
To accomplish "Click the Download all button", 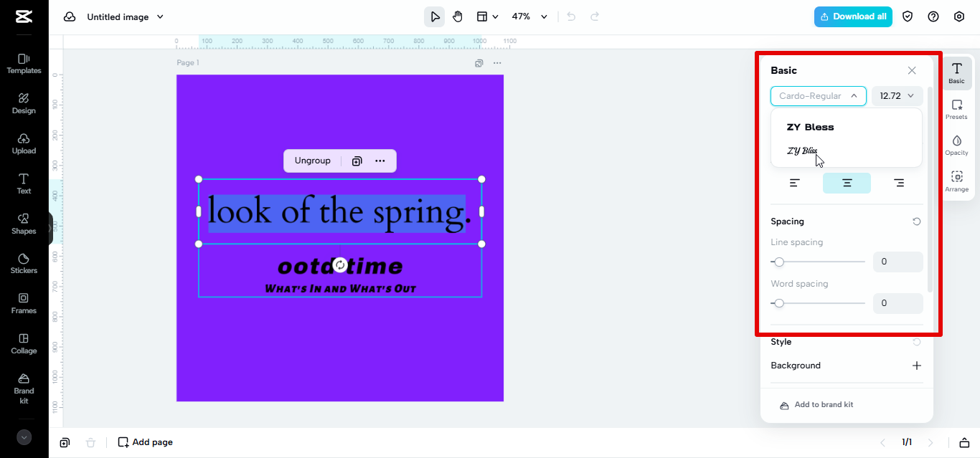I will pos(853,16).
